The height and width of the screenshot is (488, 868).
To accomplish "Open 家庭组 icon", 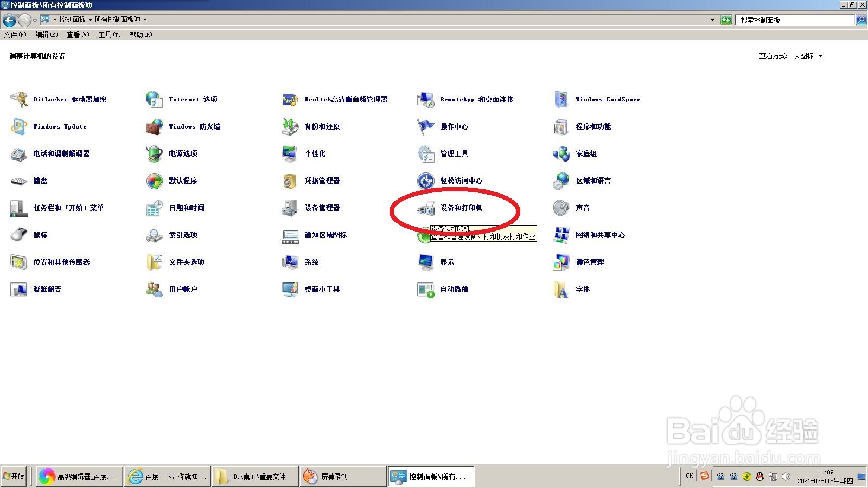I will point(561,153).
